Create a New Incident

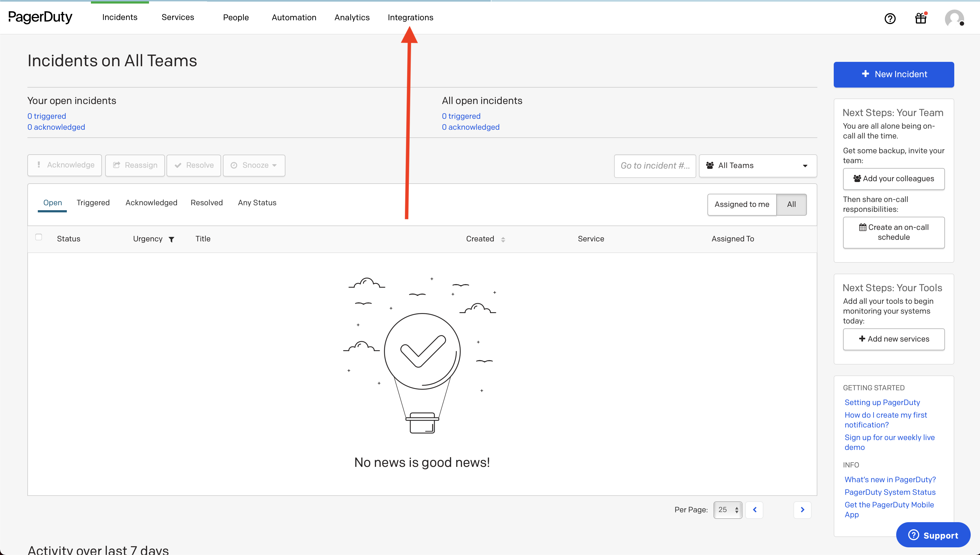pos(894,74)
